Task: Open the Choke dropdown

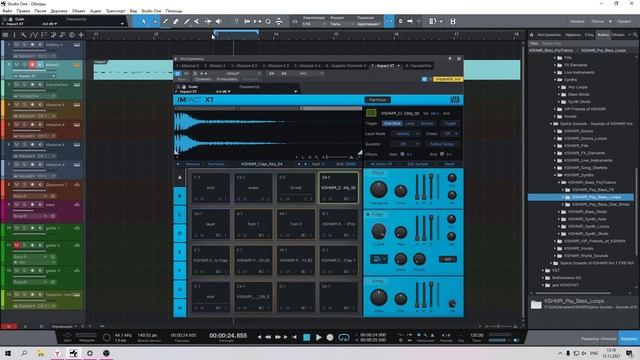Action: [451, 134]
